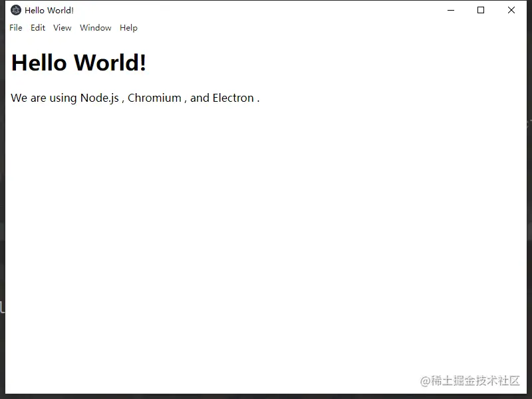Viewport: 532px width, 399px height.
Task: Click the 'We are using Node.js' paragraph
Action: point(135,98)
